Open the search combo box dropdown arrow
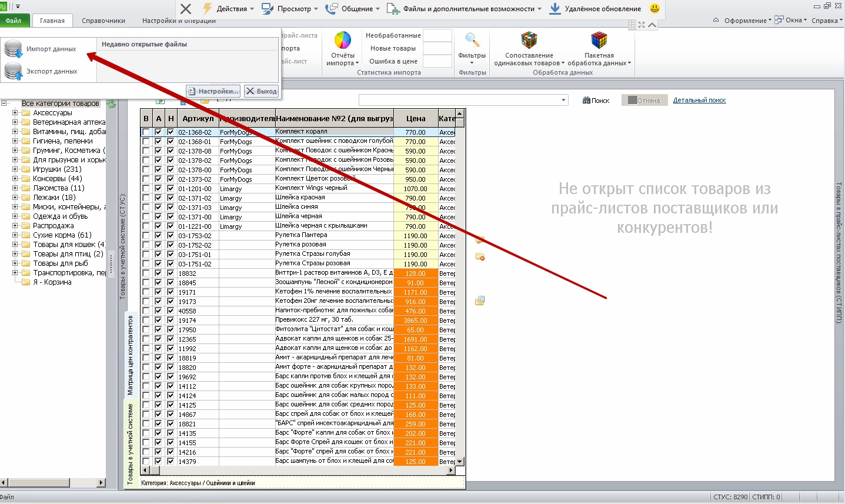 564,100
